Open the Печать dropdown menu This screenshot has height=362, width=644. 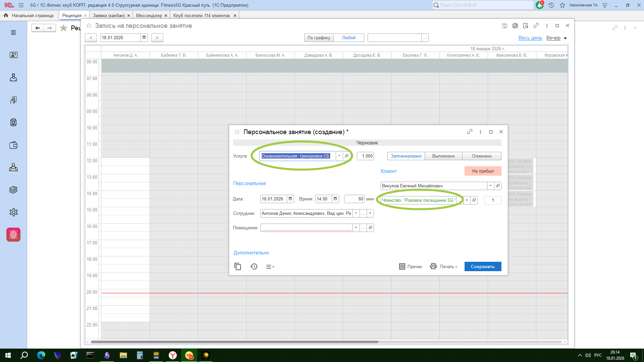(x=448, y=267)
